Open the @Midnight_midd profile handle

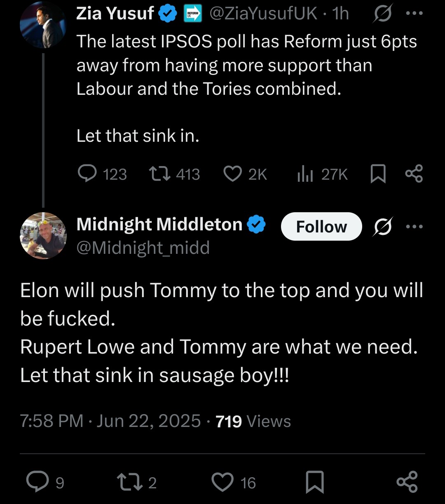click(x=143, y=248)
